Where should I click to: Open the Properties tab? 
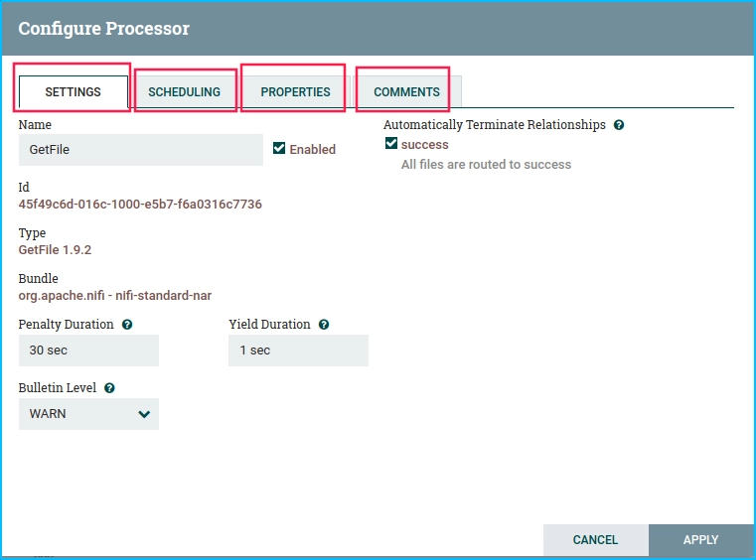(296, 91)
